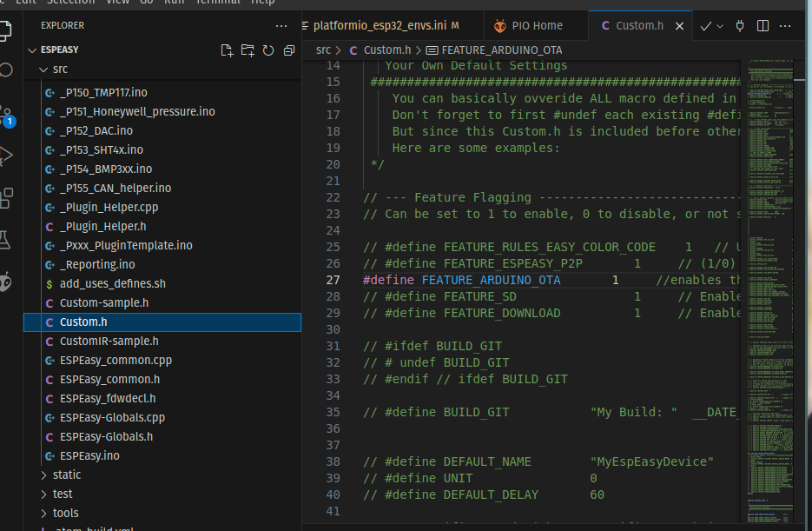Split the editor to the right
Viewport: 812px width, 531px height.
(762, 26)
